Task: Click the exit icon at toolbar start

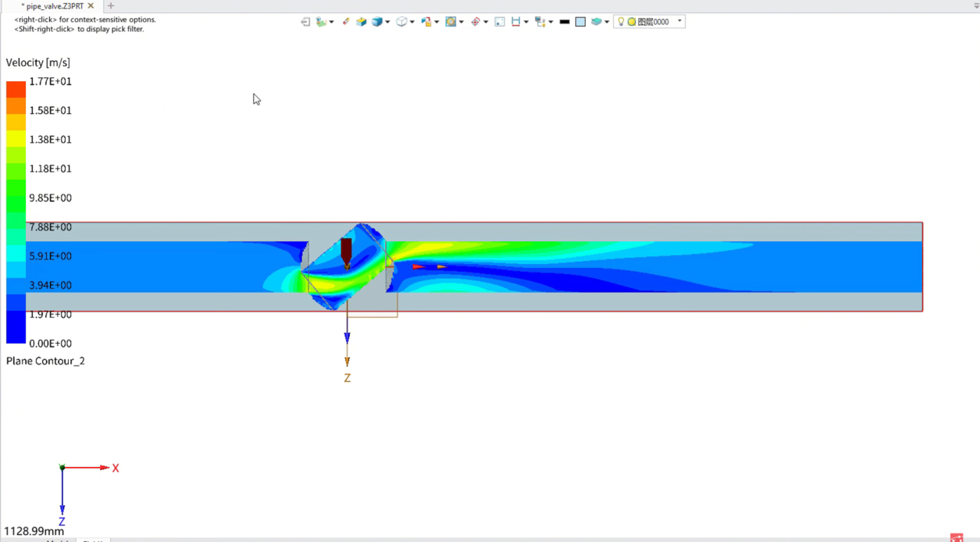Action: coord(305,22)
